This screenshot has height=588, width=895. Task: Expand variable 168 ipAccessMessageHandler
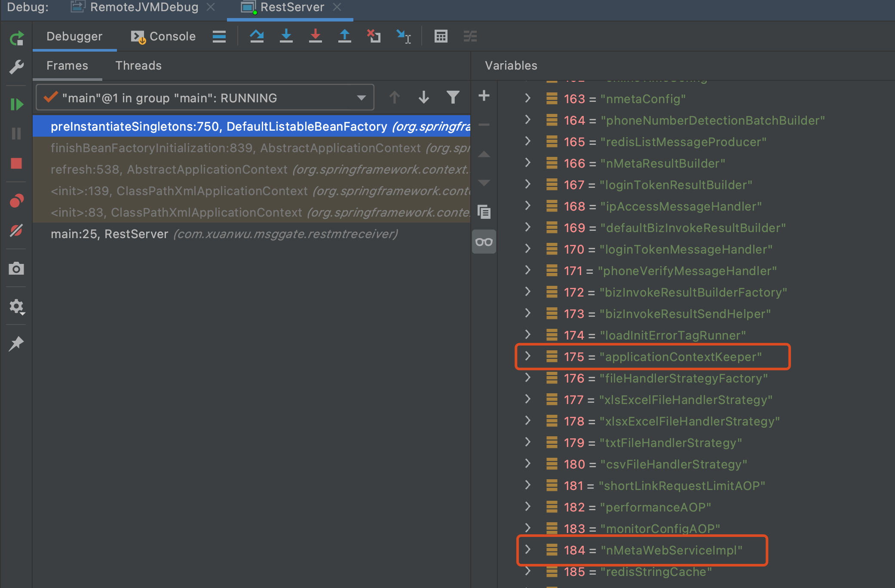(528, 206)
